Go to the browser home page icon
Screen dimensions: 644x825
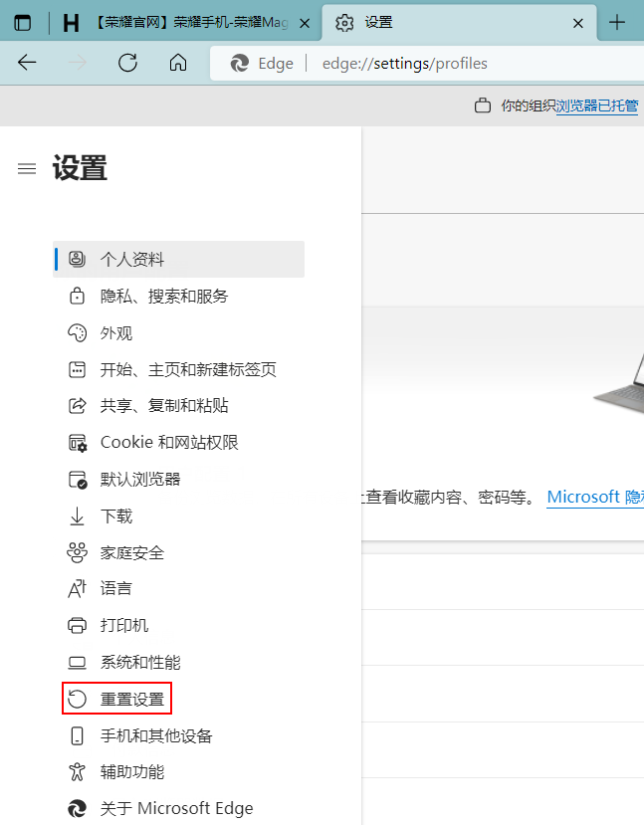178,63
